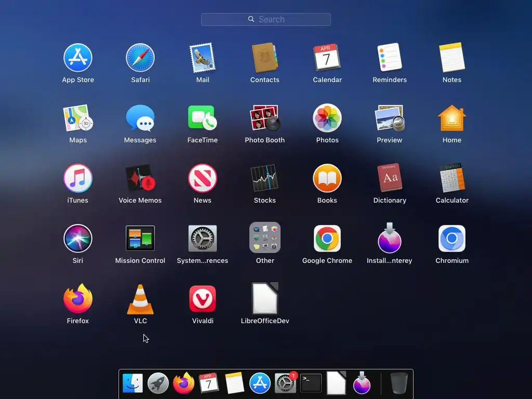
Task: Open Calendar in the Launchpad grid
Action: pyautogui.click(x=327, y=57)
